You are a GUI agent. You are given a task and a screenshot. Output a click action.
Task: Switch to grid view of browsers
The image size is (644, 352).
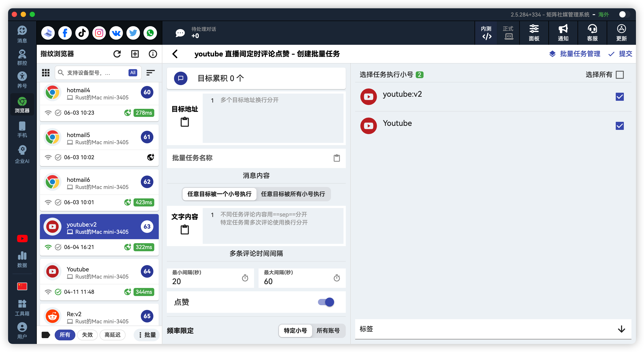coord(46,73)
